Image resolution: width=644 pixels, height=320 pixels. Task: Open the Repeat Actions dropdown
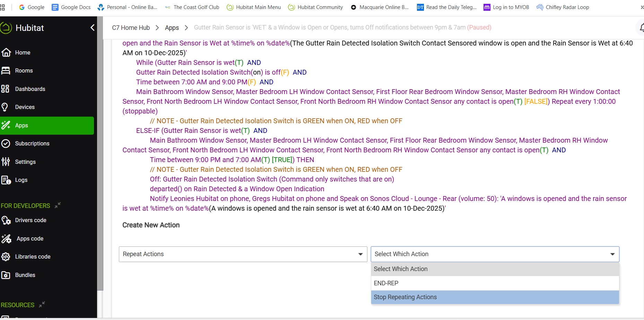coord(243,254)
